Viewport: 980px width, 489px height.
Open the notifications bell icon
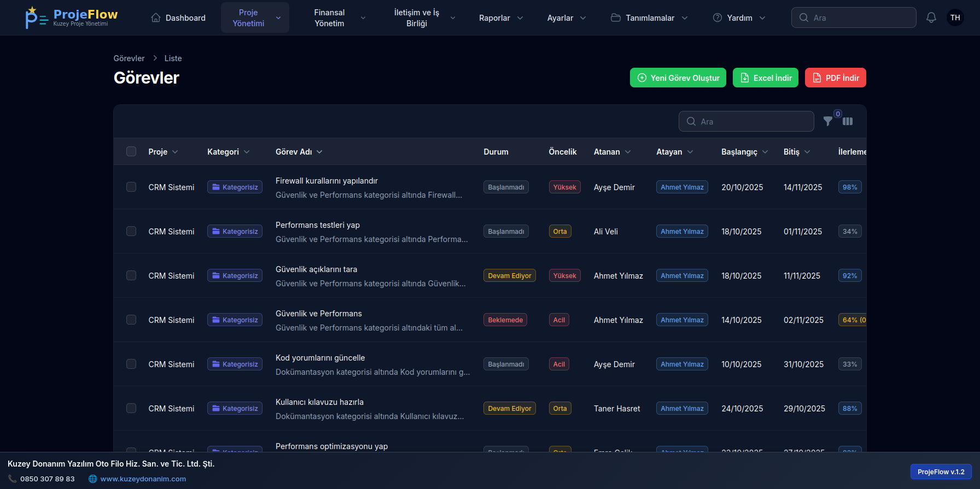[931, 17]
